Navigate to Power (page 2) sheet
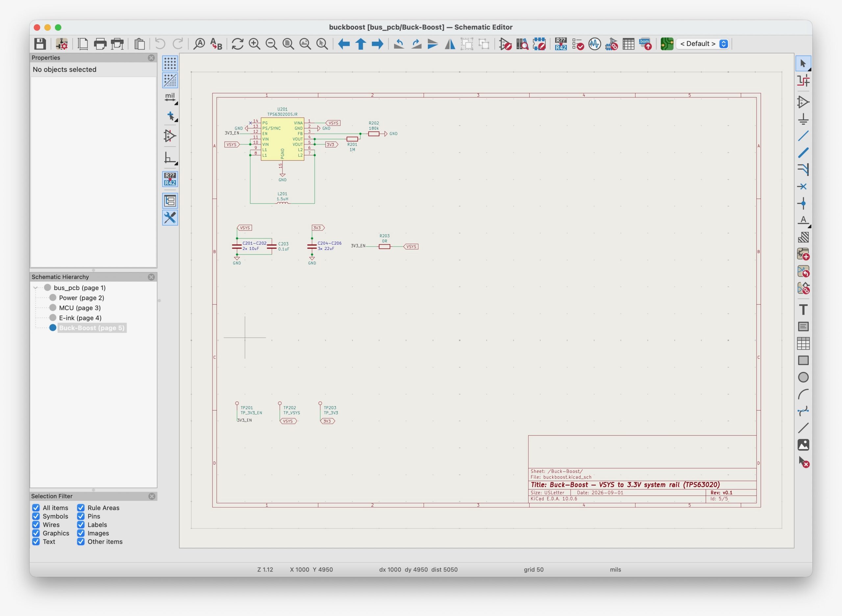 click(x=81, y=298)
